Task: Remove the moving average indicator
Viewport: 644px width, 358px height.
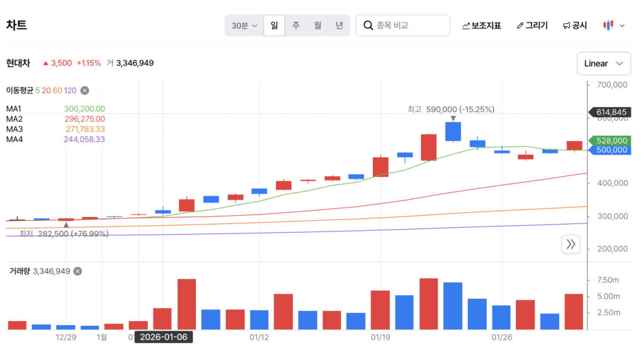Action: [x=85, y=91]
